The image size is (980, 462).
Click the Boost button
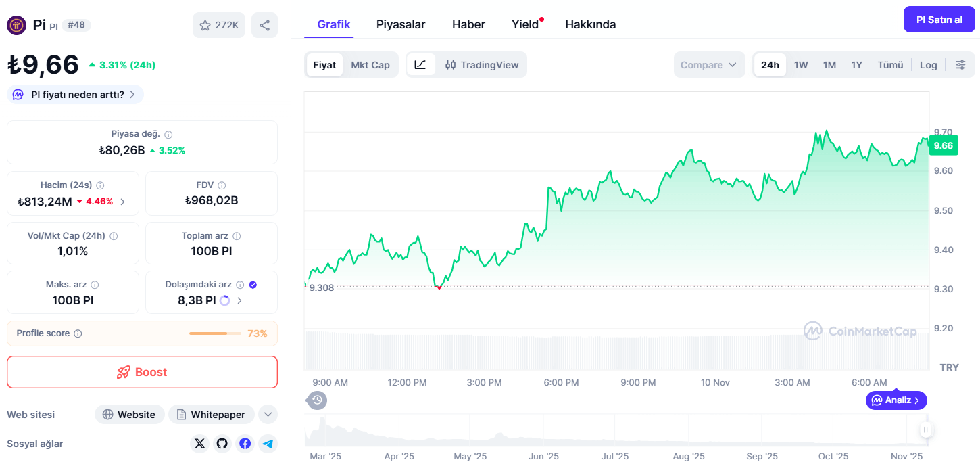142,372
